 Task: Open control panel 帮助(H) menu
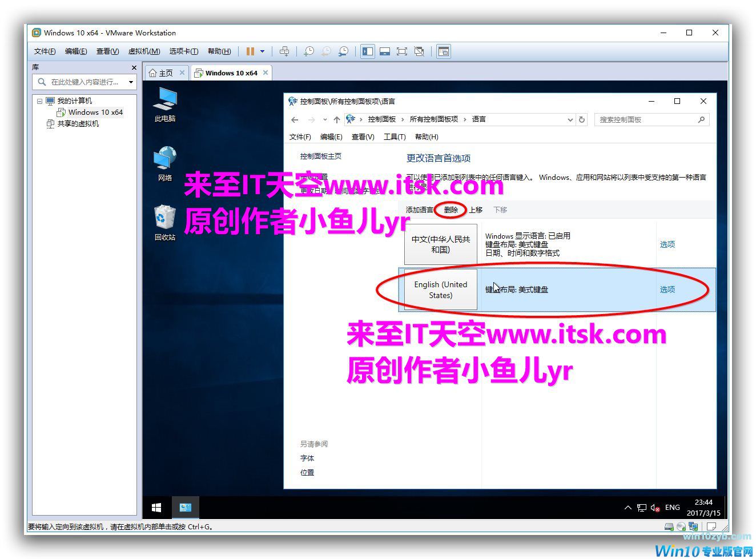point(427,137)
